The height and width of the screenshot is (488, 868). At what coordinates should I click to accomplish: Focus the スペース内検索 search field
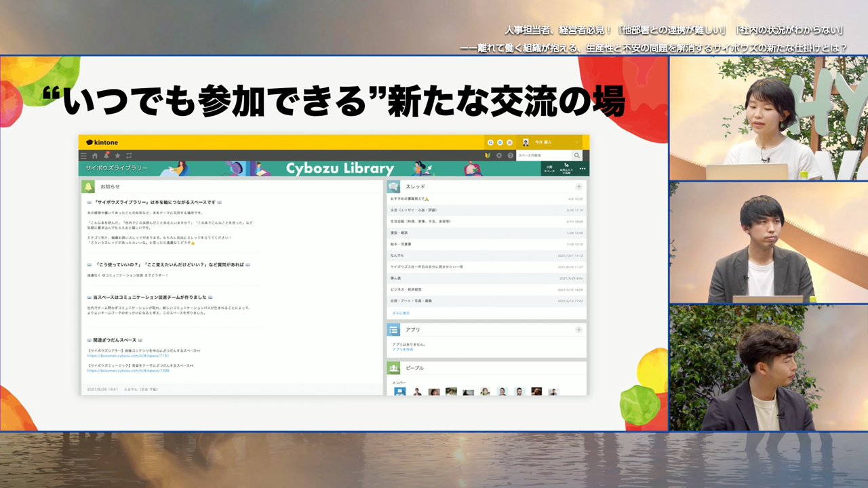(545, 156)
